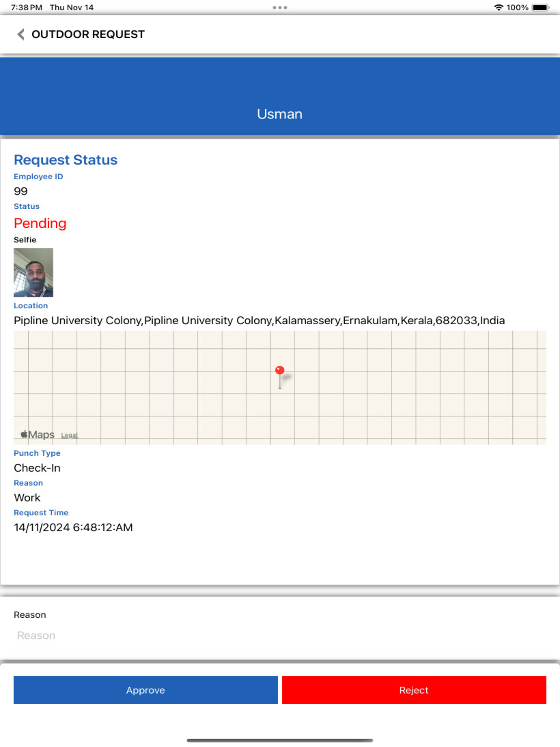Reject the outdoor request

tap(414, 690)
